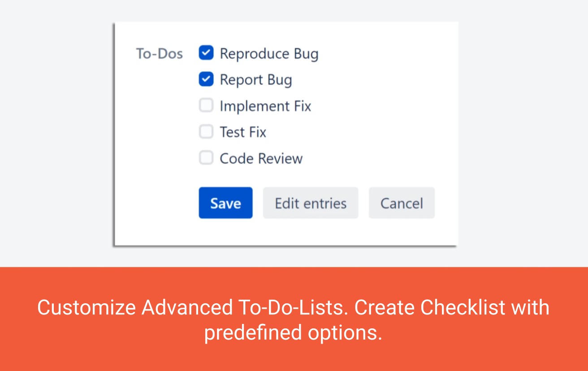Image resolution: width=588 pixels, height=371 pixels.
Task: Click the empty Test Fix checkbox square
Action: tap(206, 131)
